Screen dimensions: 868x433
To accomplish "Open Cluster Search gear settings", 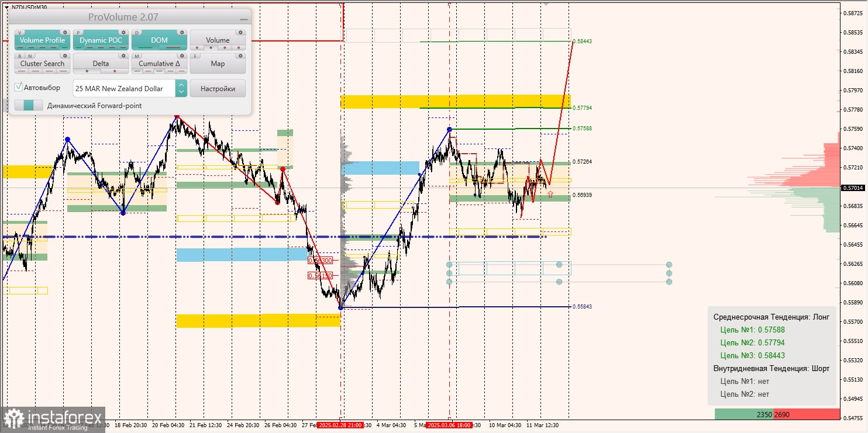I will [x=65, y=56].
